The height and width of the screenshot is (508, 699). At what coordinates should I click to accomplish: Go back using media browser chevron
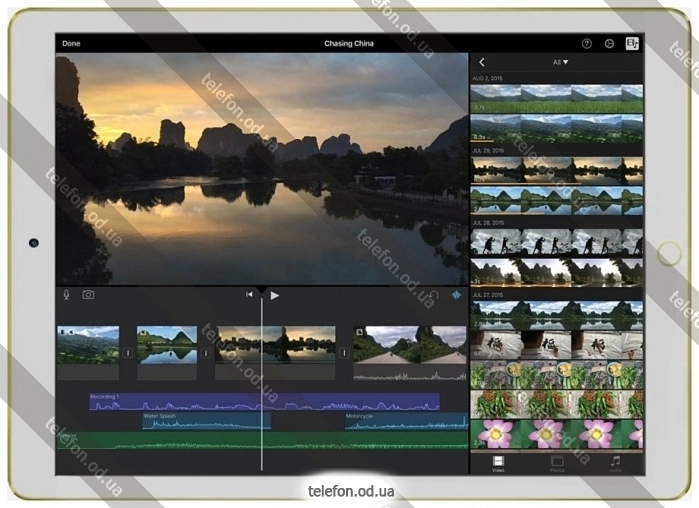click(481, 62)
